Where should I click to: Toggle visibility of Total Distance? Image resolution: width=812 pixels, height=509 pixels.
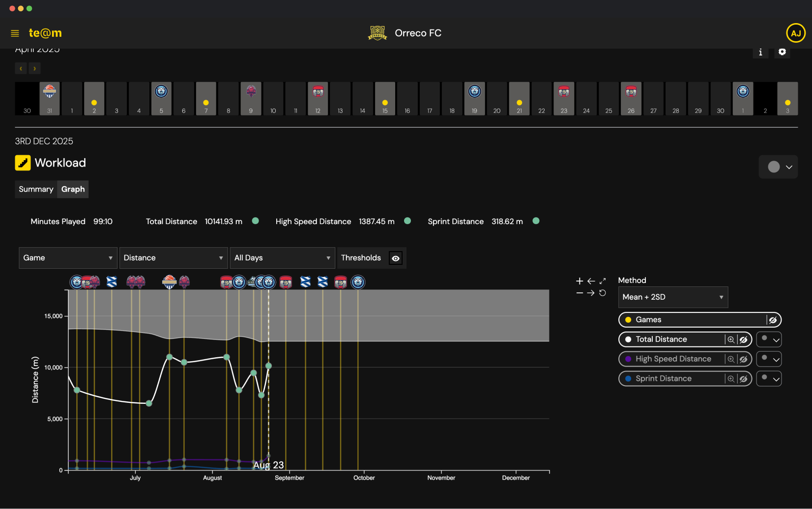(x=744, y=339)
